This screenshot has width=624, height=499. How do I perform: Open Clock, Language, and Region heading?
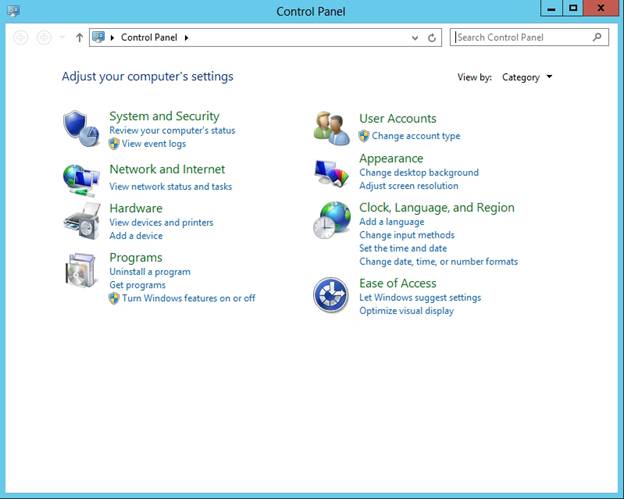(x=437, y=208)
